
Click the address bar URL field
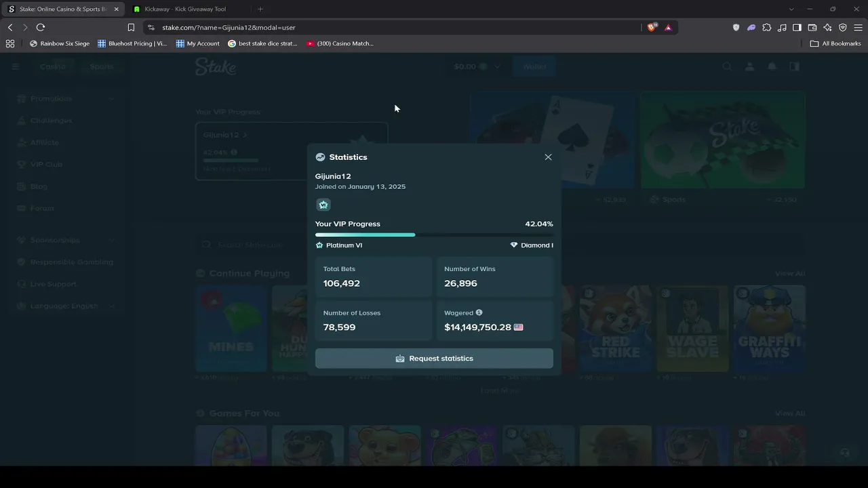(390, 27)
